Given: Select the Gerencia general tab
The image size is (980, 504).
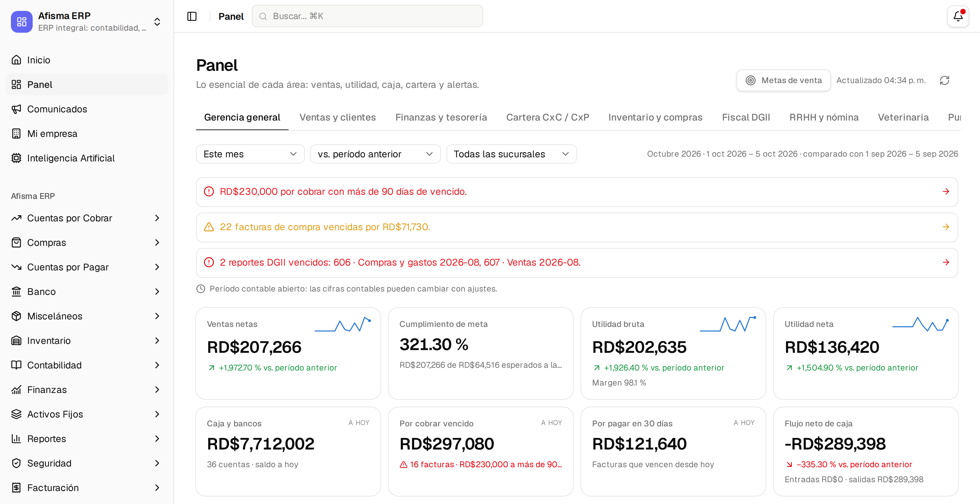Looking at the screenshot, I should coord(242,117).
